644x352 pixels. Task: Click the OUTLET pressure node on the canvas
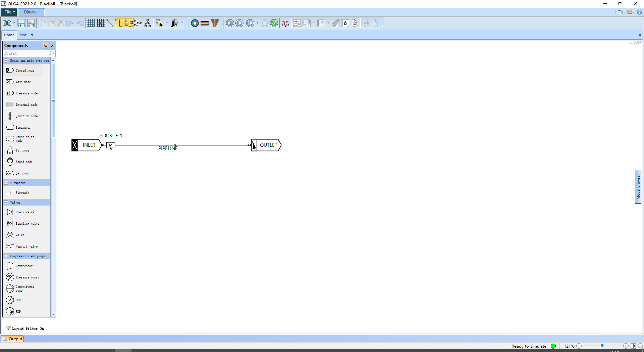(266, 145)
